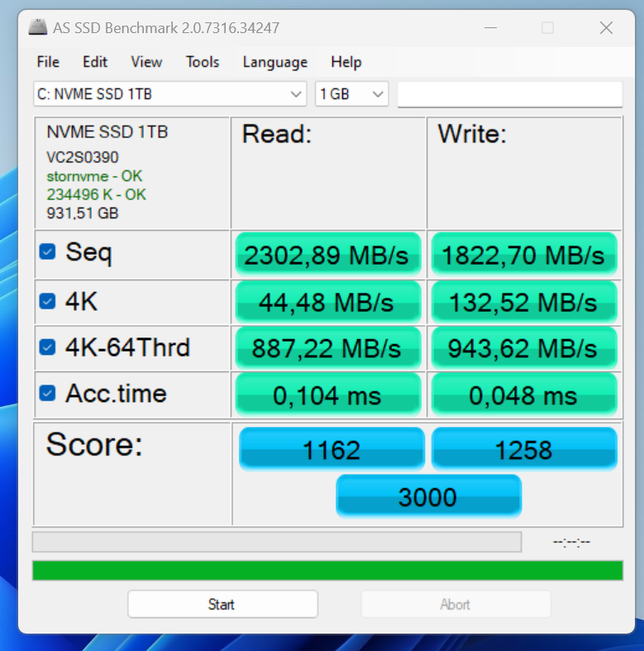Click the 931,51 GB capacity text
The height and width of the screenshot is (651, 644).
click(83, 213)
